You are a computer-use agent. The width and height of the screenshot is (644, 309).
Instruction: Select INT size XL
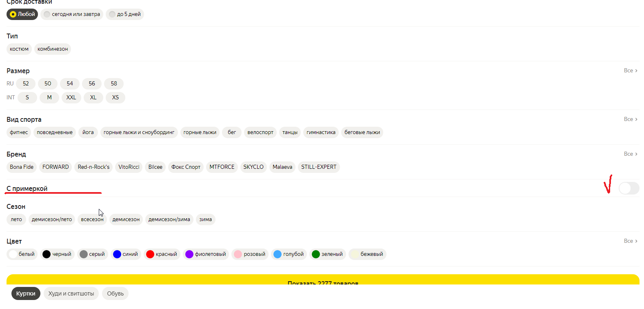(x=93, y=98)
